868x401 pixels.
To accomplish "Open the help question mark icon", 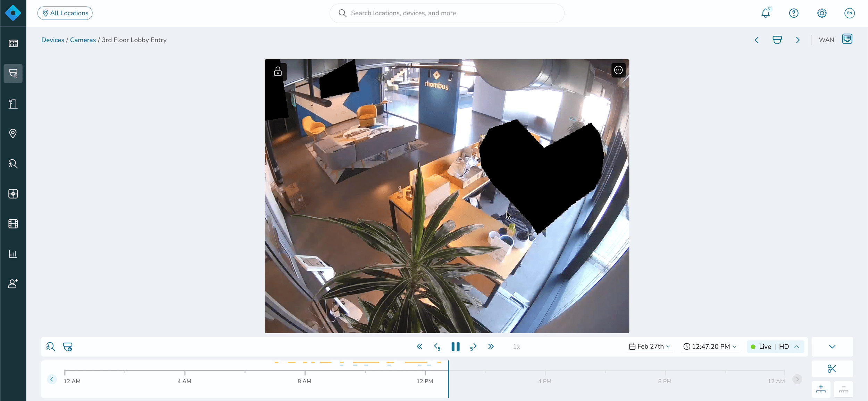I will (x=794, y=13).
